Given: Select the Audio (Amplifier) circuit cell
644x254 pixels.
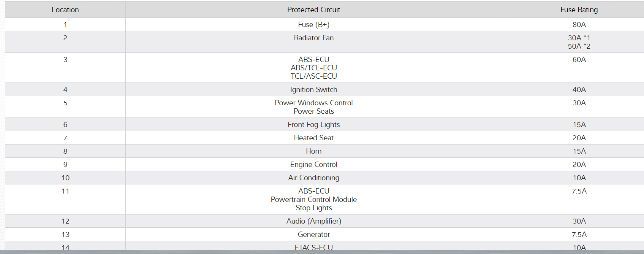Looking at the screenshot, I should [x=313, y=221].
